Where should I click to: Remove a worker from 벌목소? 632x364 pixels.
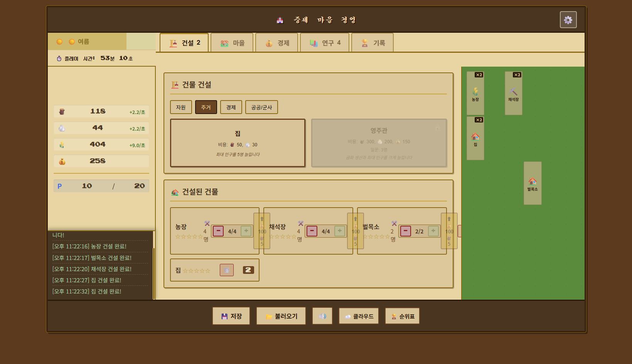(x=405, y=231)
